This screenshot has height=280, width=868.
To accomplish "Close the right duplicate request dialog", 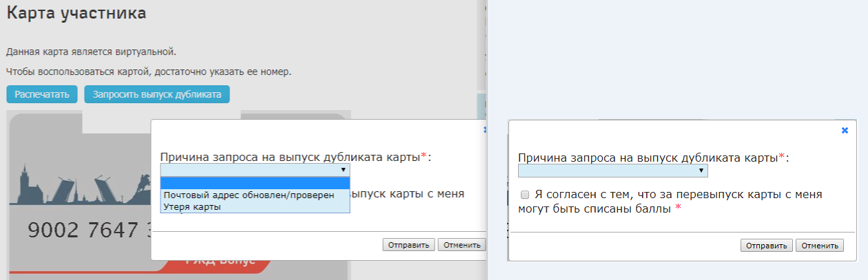I will (x=845, y=130).
